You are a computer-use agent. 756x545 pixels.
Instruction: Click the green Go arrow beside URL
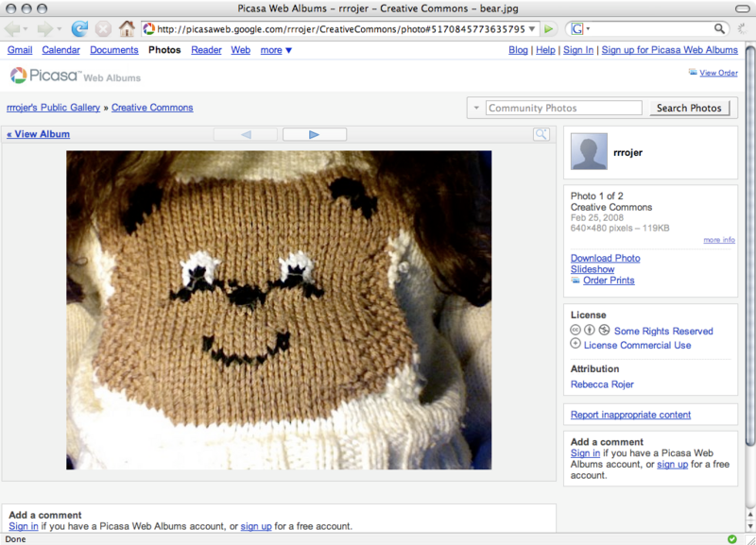(x=549, y=29)
